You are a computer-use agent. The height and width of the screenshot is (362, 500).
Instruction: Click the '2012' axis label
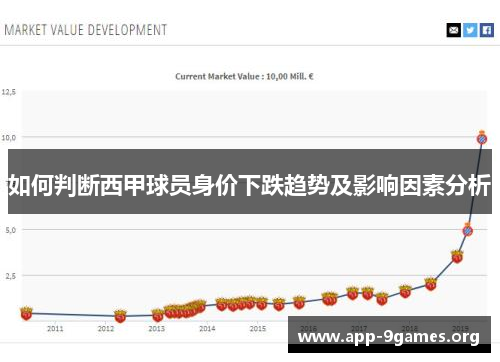pos(106,329)
